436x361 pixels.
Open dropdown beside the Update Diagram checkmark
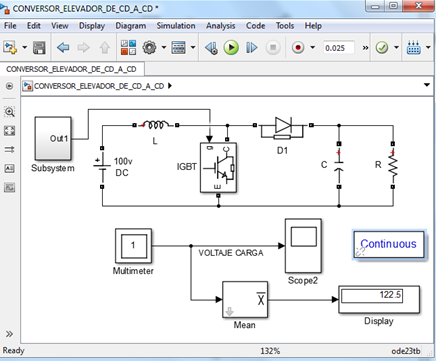pos(396,48)
